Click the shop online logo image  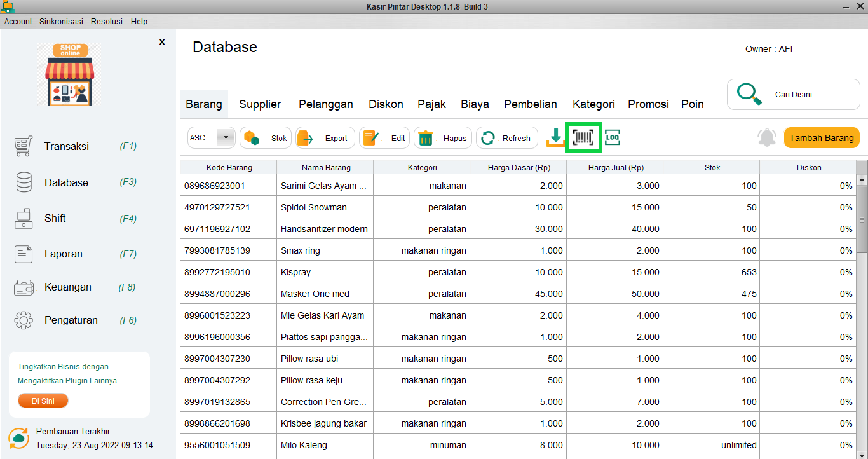coord(69,74)
